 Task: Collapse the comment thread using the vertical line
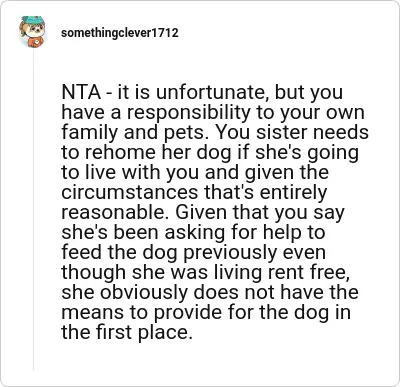(x=33, y=209)
